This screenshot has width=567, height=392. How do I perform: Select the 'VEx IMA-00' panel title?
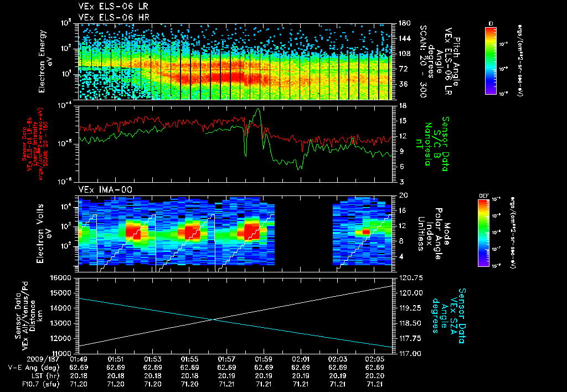[105, 190]
